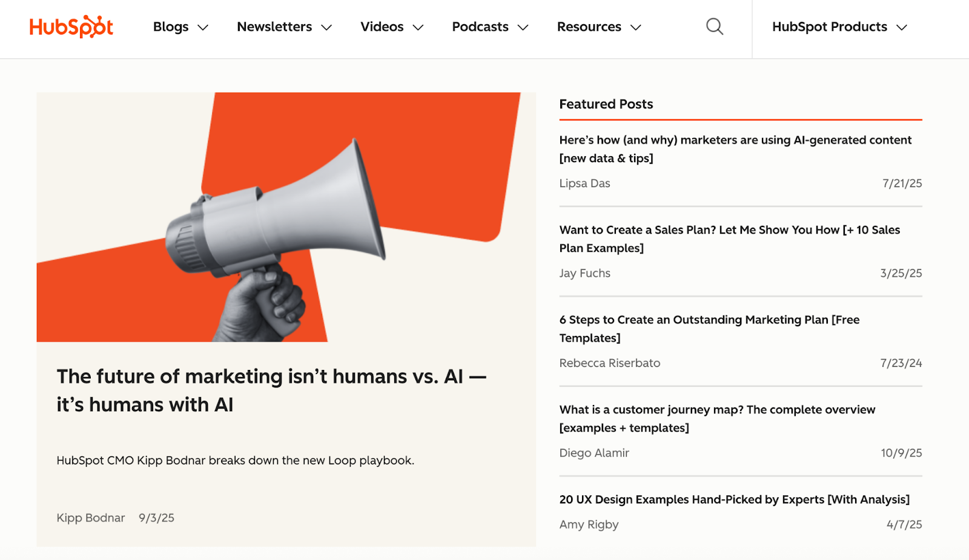Click author Kipp Bodnar
The image size is (969, 560).
click(90, 518)
